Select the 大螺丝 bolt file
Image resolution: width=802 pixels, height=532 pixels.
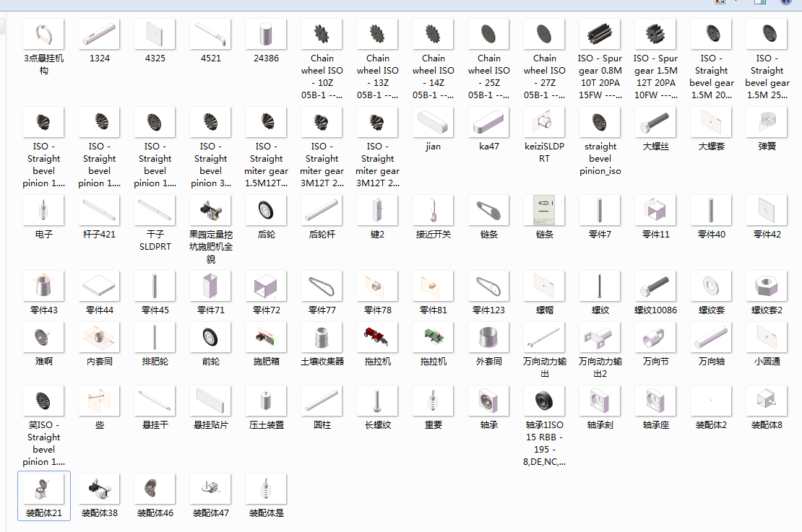656,123
